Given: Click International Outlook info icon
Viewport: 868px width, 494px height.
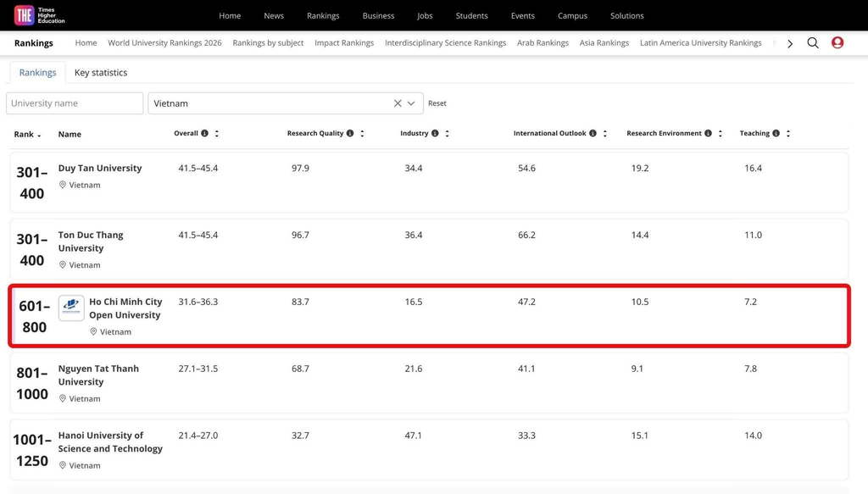Looking at the screenshot, I should pos(593,134).
